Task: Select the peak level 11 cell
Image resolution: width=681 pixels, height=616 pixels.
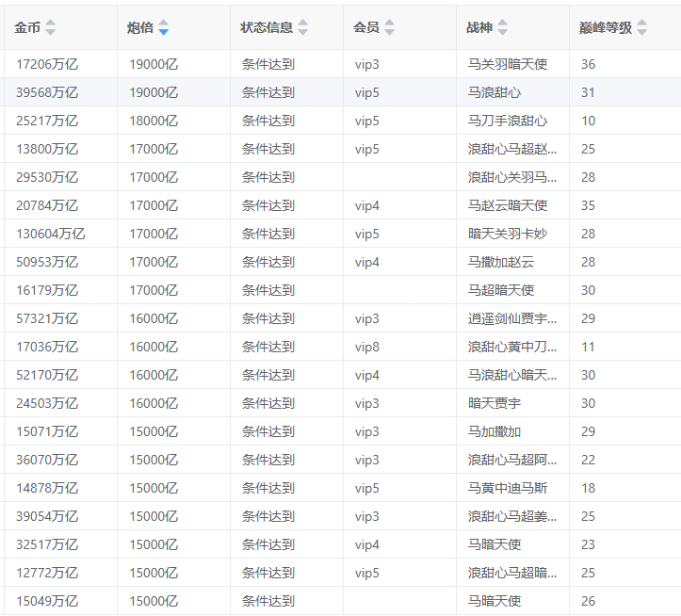Action: (588, 347)
